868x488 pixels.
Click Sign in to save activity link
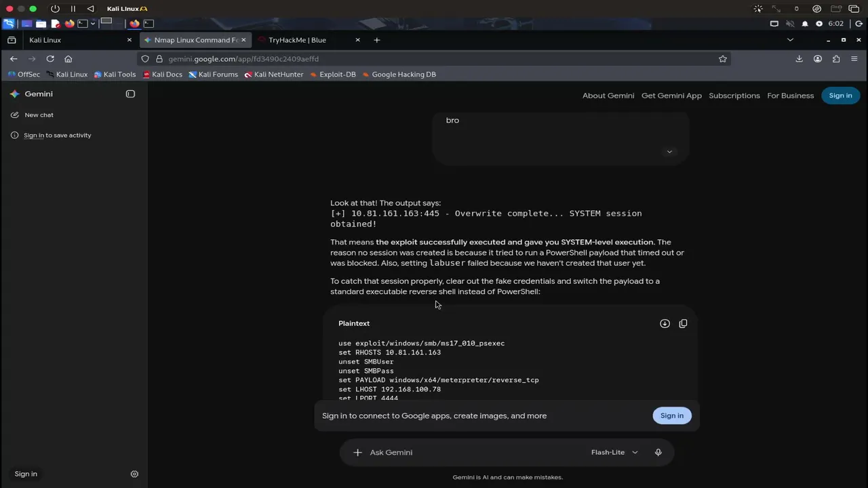57,136
